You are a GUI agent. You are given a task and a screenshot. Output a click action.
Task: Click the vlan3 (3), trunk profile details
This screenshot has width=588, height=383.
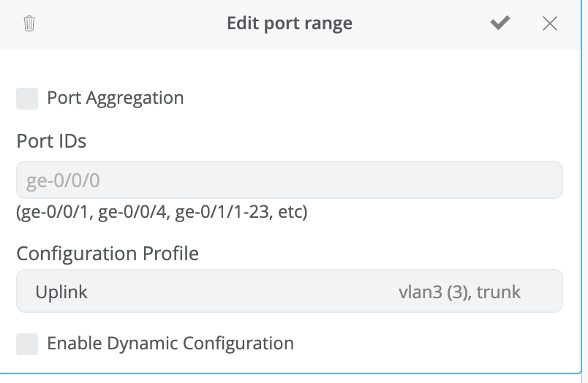(459, 292)
